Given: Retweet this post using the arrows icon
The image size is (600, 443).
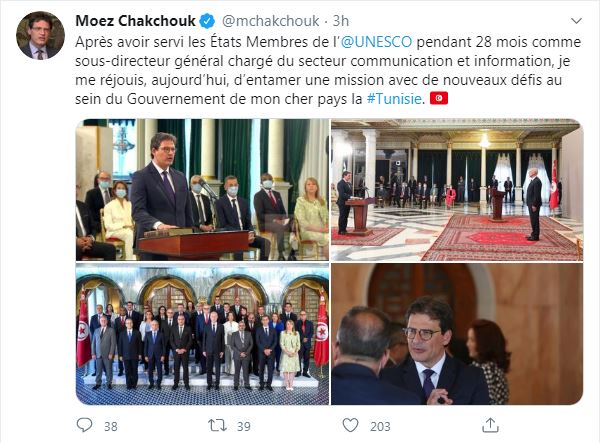Looking at the screenshot, I should 217,425.
